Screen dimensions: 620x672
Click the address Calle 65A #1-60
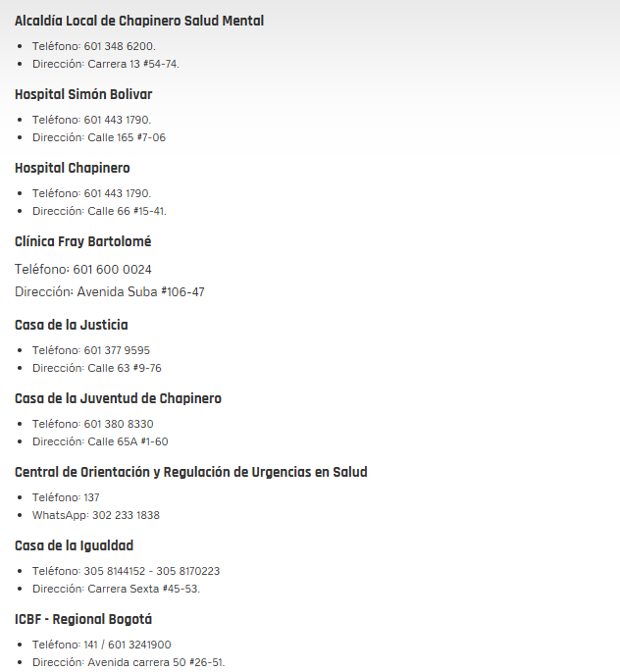128,441
